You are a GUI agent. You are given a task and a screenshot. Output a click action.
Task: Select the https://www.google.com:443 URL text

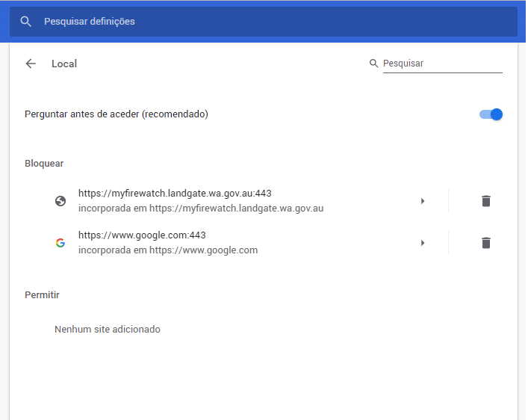142,235
